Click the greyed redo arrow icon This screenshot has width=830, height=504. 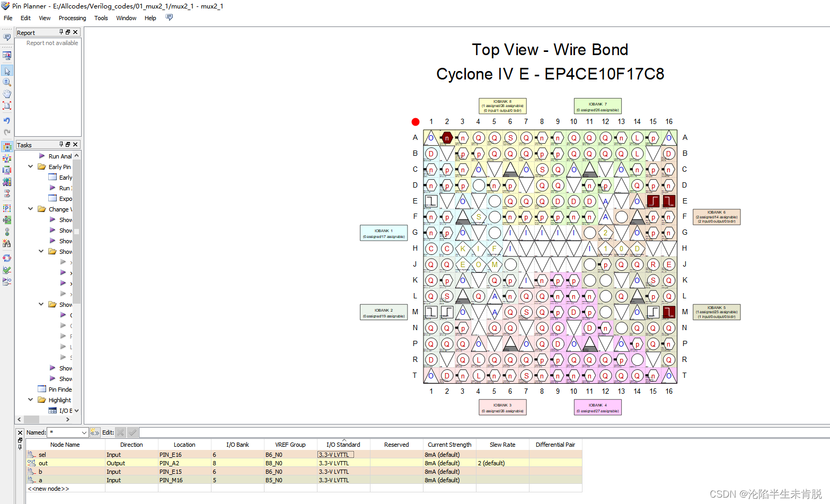tap(7, 132)
